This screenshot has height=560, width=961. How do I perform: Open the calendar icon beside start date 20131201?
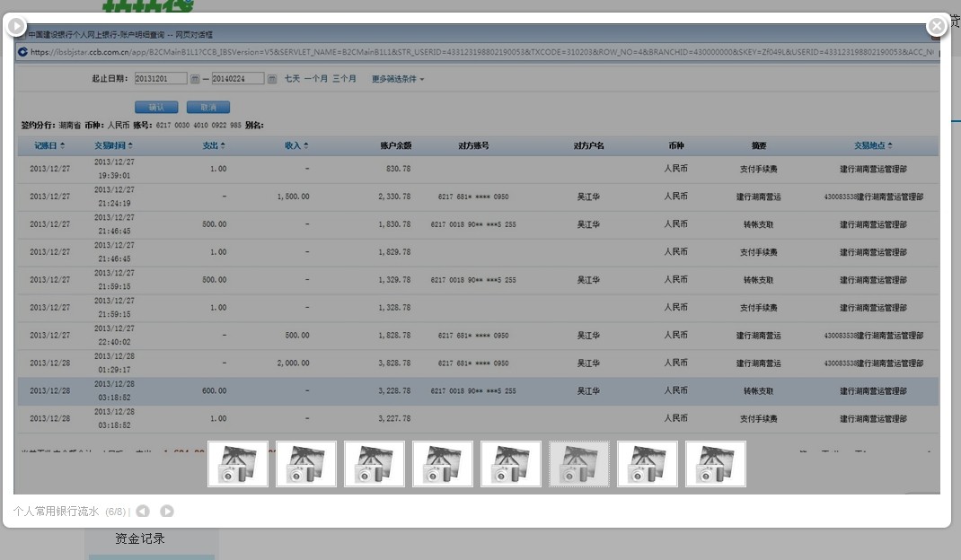tap(195, 79)
